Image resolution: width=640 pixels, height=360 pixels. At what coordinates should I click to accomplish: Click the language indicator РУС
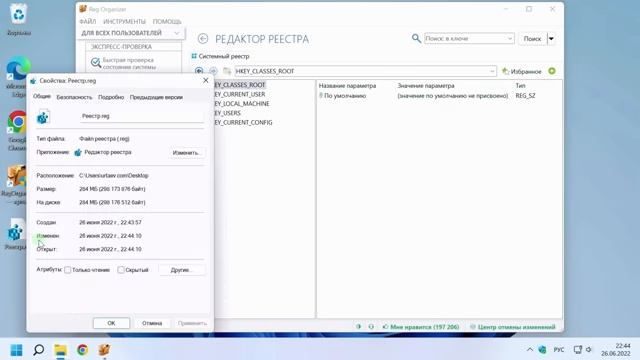[559, 350]
